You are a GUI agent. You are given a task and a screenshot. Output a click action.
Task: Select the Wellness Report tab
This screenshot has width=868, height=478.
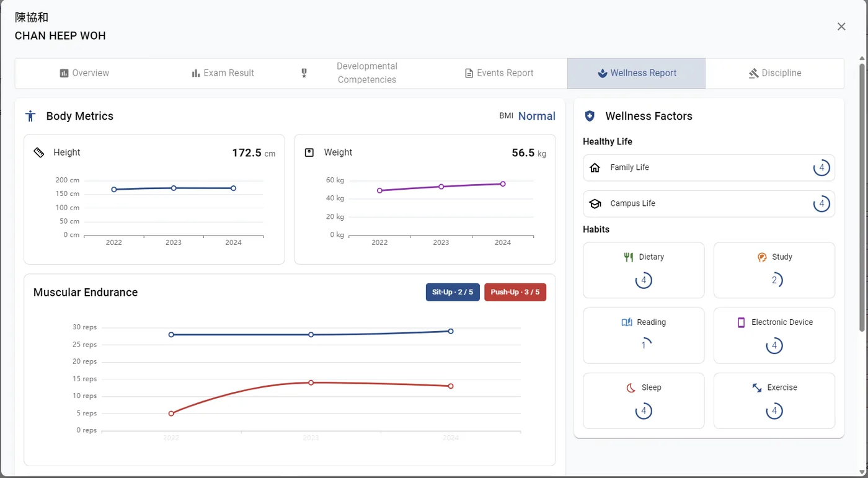pos(636,73)
